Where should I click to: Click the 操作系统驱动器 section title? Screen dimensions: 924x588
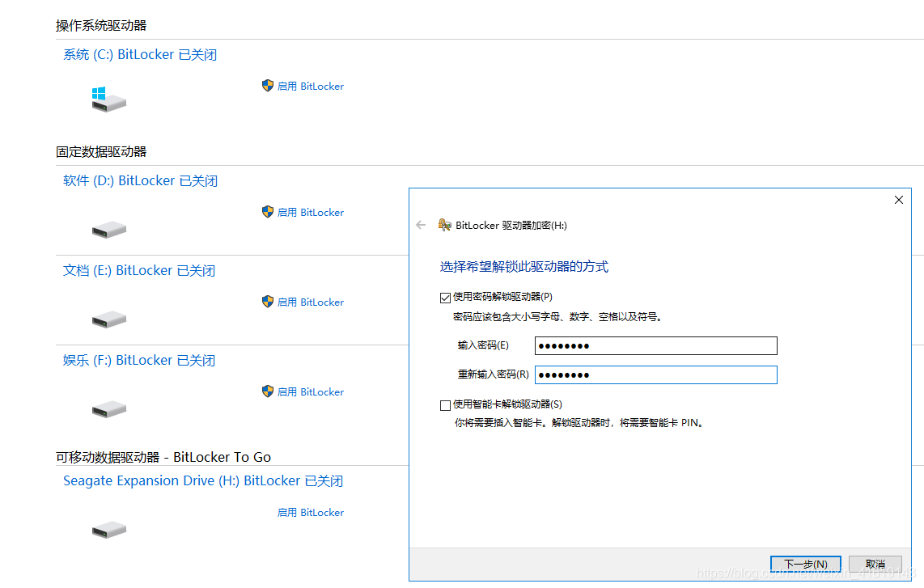pos(101,25)
